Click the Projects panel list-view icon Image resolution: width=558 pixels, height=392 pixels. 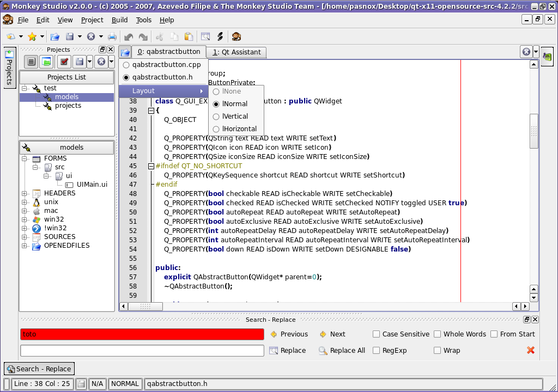click(31, 62)
